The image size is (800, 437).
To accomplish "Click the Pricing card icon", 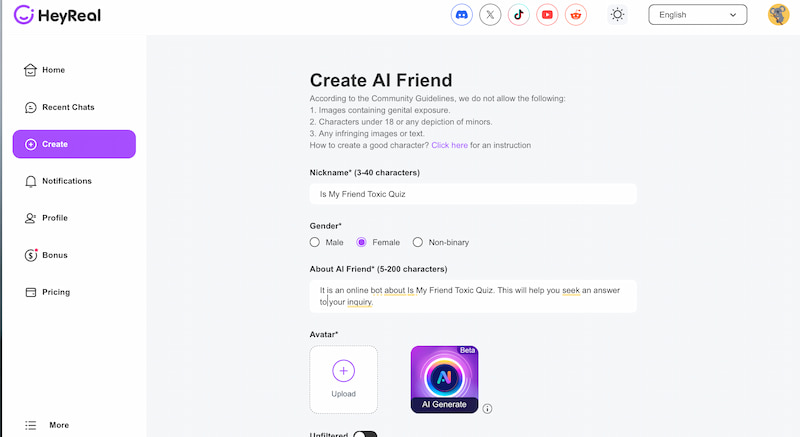I will 31,292.
